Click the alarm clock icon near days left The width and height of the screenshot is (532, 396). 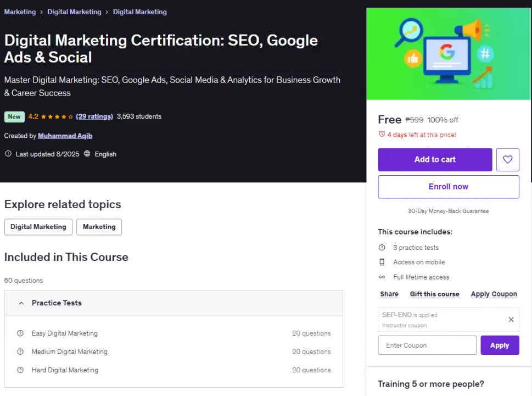(382, 134)
